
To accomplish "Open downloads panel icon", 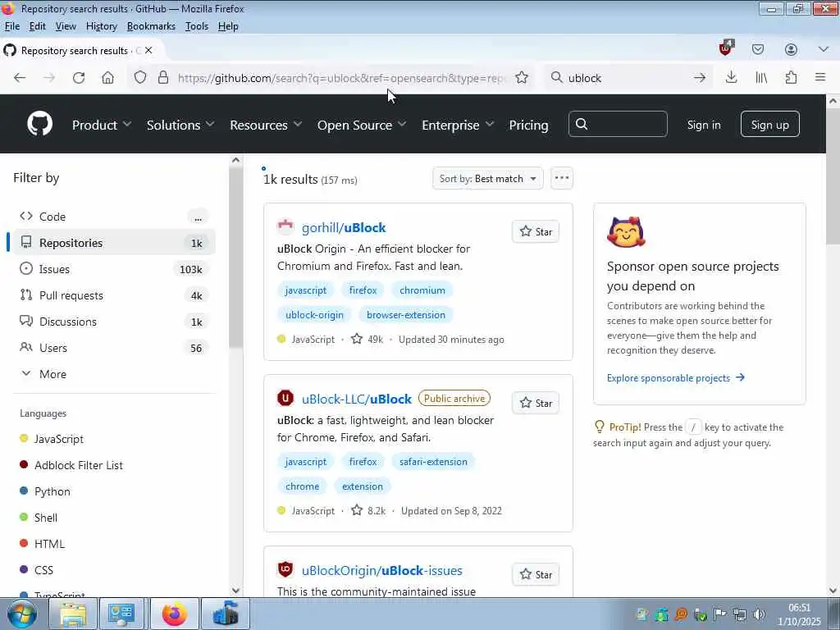I will 731,78.
